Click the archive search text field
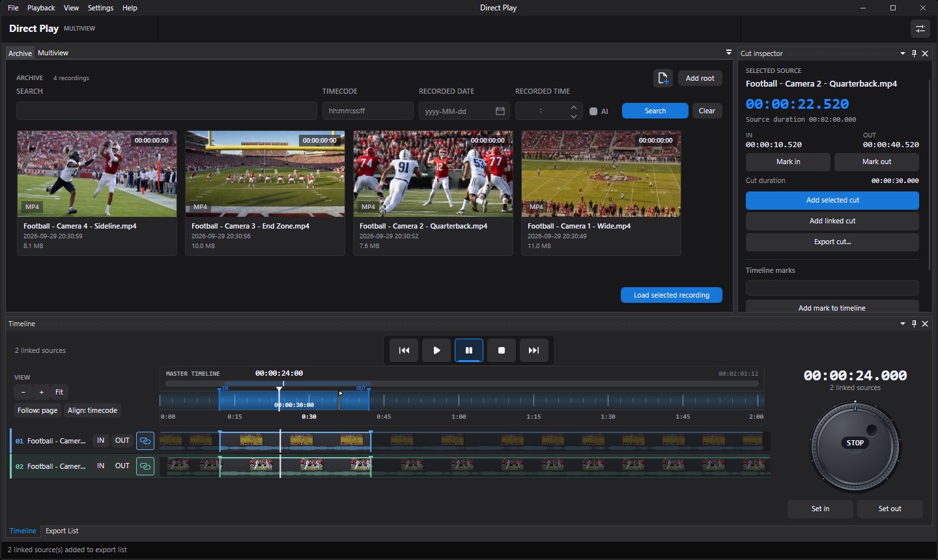This screenshot has width=938, height=560. [167, 111]
